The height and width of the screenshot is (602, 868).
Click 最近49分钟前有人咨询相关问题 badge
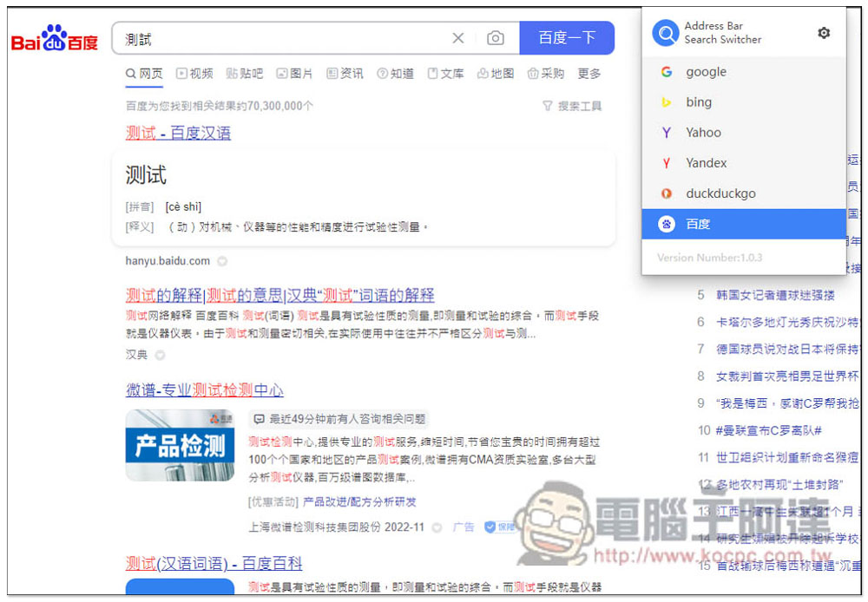tap(339, 419)
